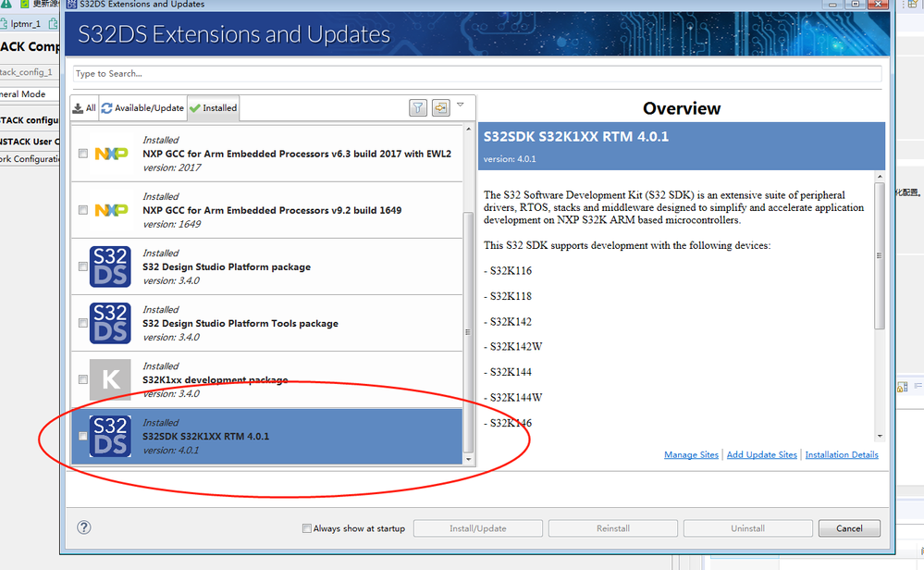Viewport: 924px width, 570px height.
Task: Switch to the Available/Update tab
Action: (143, 108)
